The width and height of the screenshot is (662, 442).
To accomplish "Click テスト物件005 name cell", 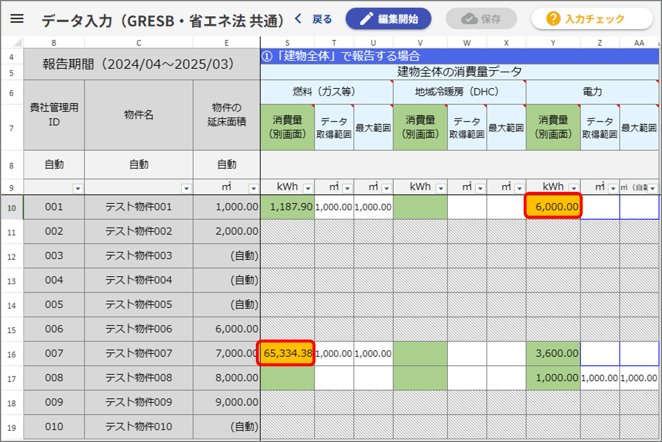I will (139, 304).
